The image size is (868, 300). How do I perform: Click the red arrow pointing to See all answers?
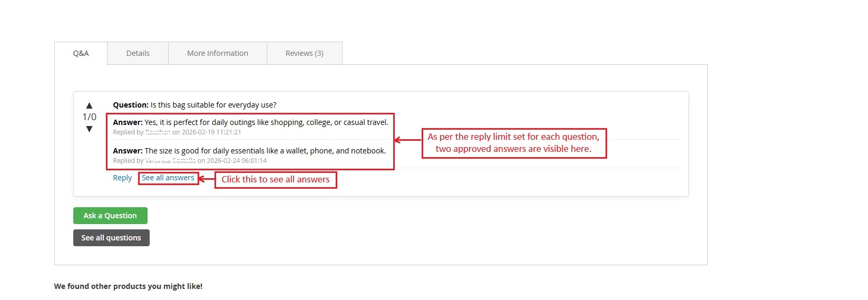[x=206, y=179]
